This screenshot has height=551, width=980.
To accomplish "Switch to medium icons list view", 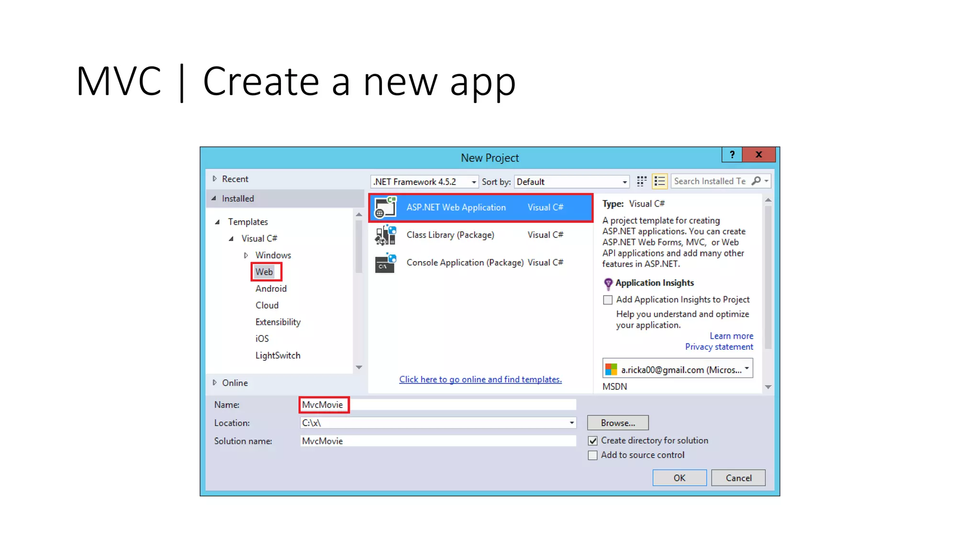I will 659,181.
